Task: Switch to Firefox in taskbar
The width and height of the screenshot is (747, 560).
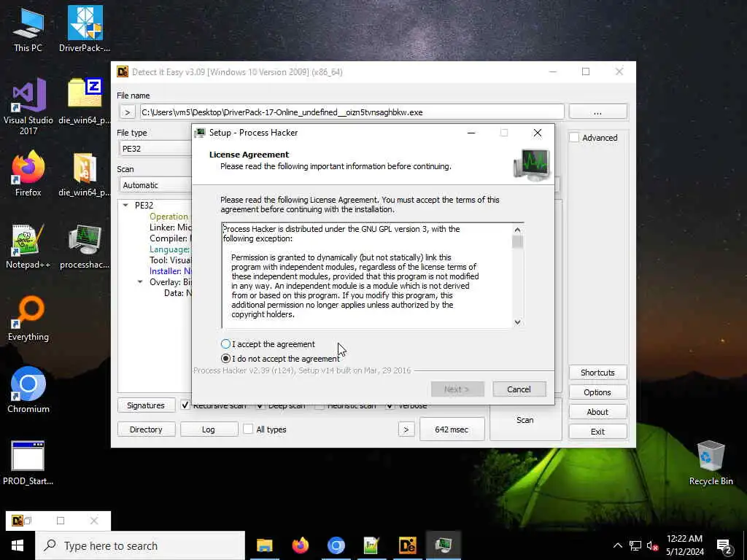Action: [x=300, y=545]
